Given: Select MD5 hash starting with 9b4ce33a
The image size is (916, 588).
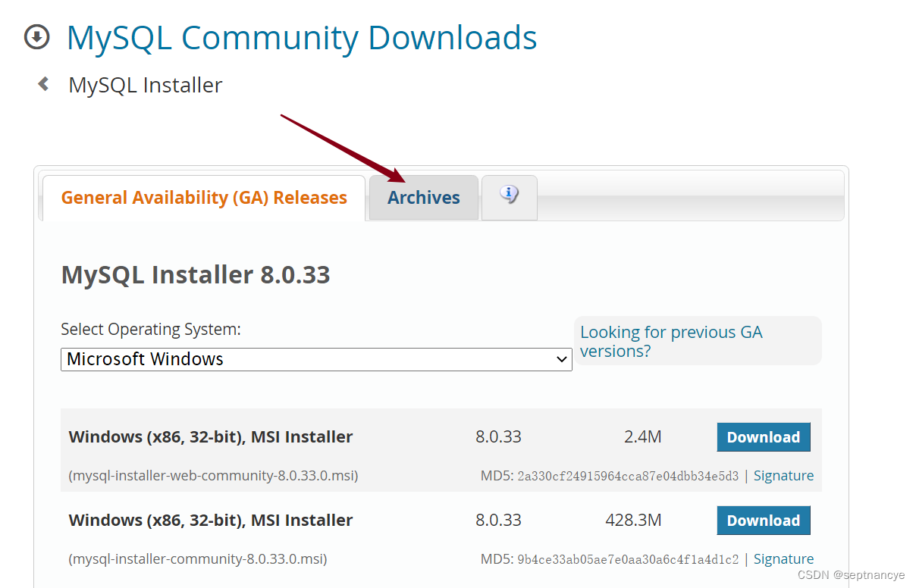Looking at the screenshot, I should pyautogui.click(x=628, y=560).
